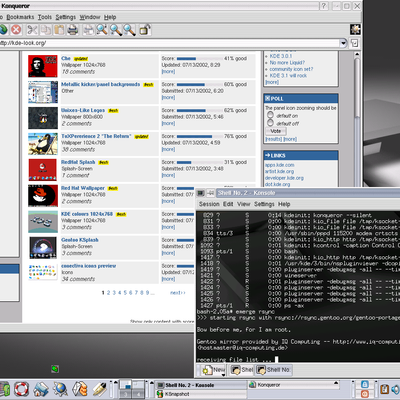Viewport: 400px width, 400px height.
Task: Click the Print printer icon
Action: click(x=72, y=30)
